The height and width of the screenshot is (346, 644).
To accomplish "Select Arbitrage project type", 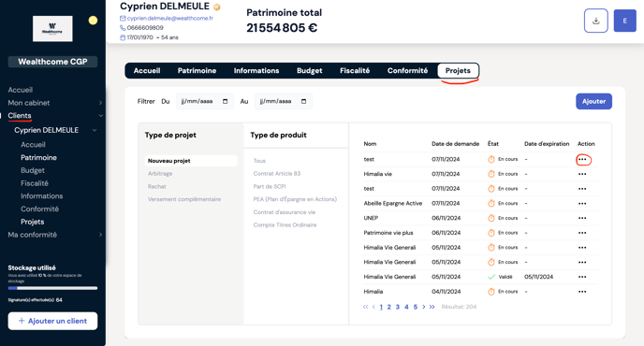I will click(160, 174).
